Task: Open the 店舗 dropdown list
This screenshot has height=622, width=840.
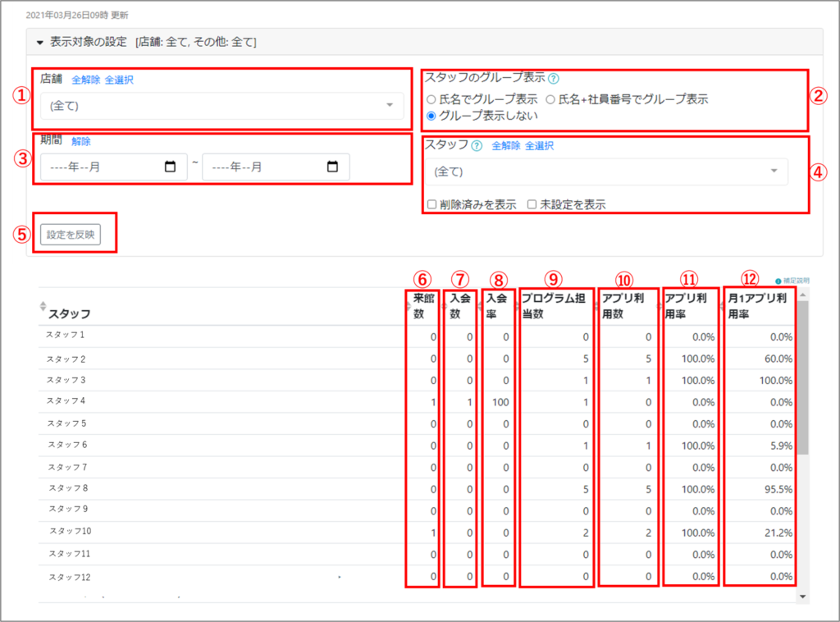Action: point(221,106)
